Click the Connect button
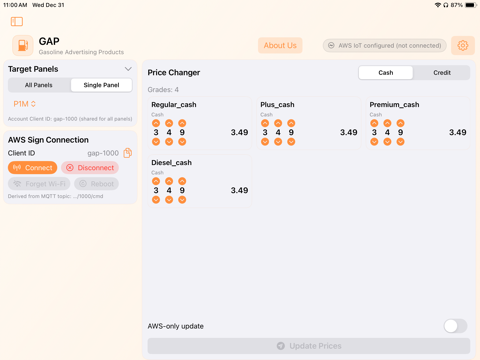 [33, 168]
